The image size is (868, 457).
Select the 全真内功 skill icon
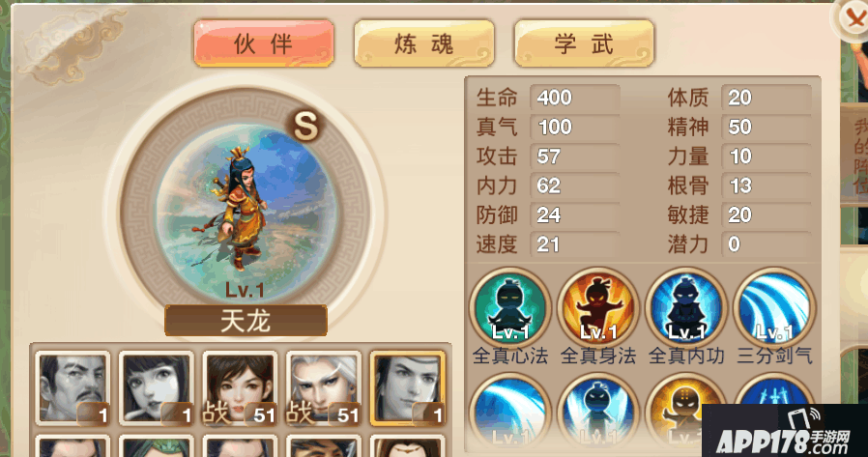click(686, 309)
